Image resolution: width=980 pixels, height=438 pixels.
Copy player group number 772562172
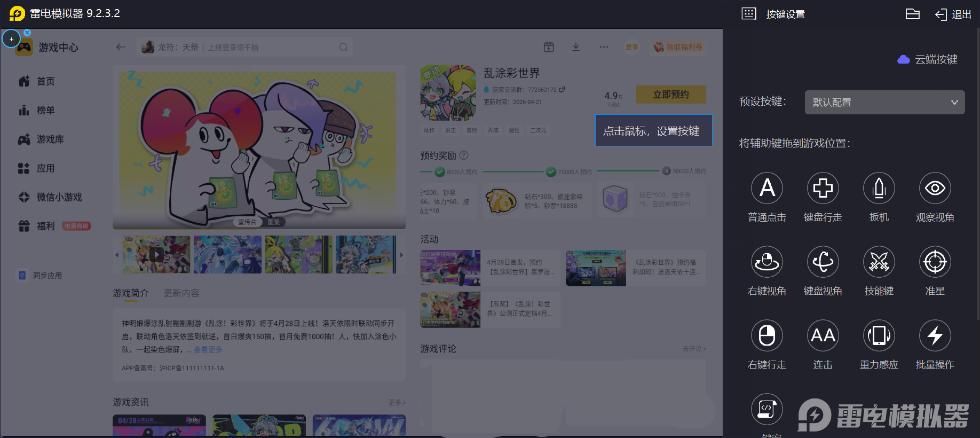pyautogui.click(x=562, y=89)
